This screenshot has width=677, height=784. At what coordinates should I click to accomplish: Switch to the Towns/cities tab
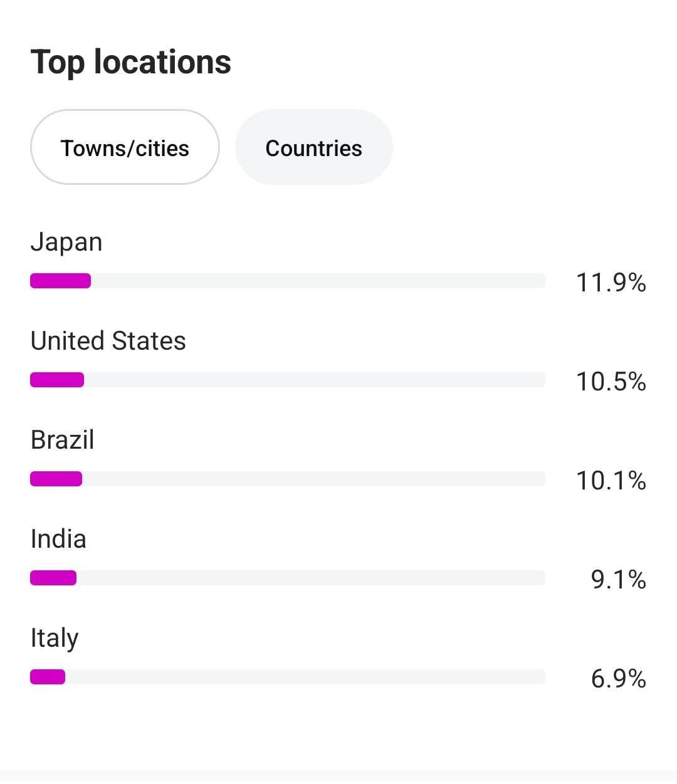coord(125,147)
